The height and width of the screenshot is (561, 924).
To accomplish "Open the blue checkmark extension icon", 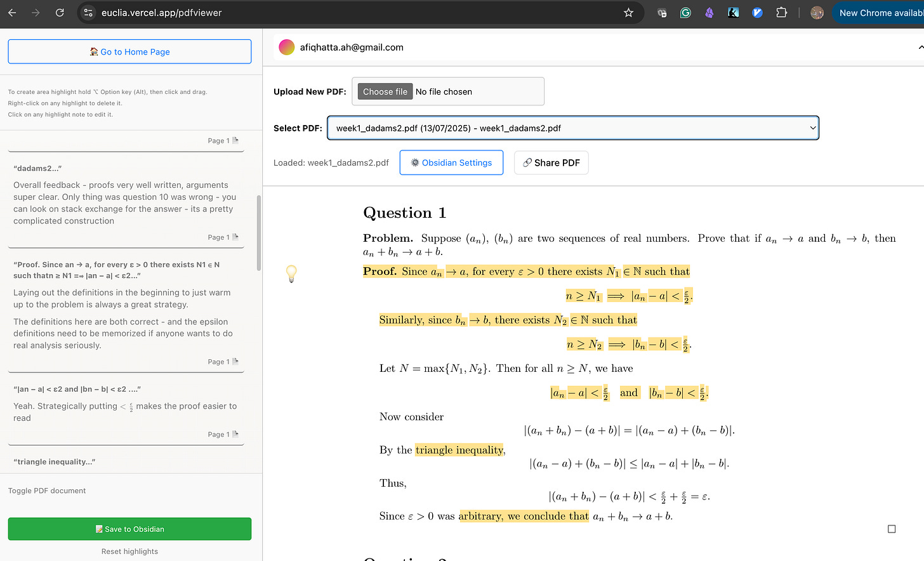I will pyautogui.click(x=757, y=13).
